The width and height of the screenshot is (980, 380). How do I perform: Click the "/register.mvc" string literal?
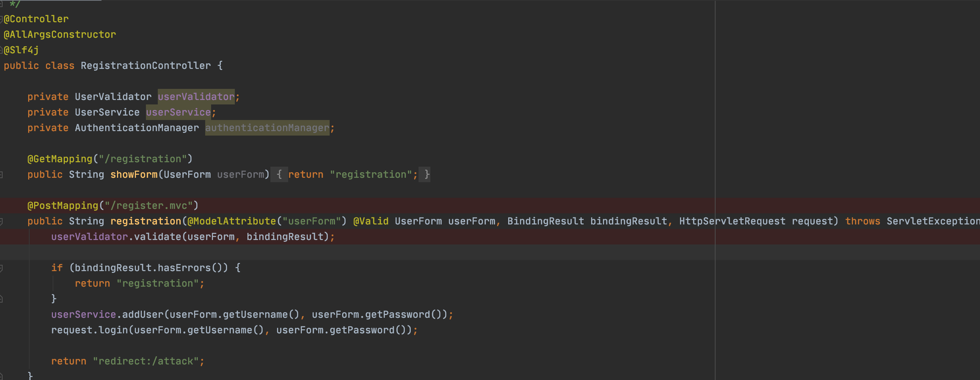(x=149, y=206)
